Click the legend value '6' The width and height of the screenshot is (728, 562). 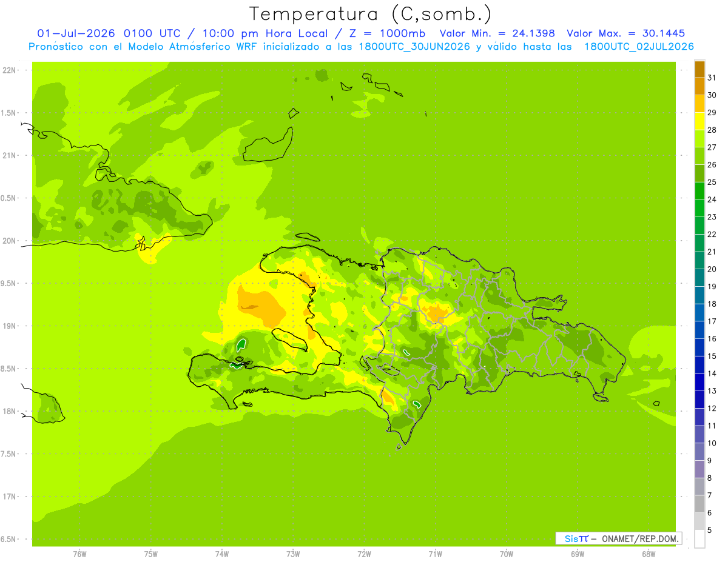[x=710, y=513]
